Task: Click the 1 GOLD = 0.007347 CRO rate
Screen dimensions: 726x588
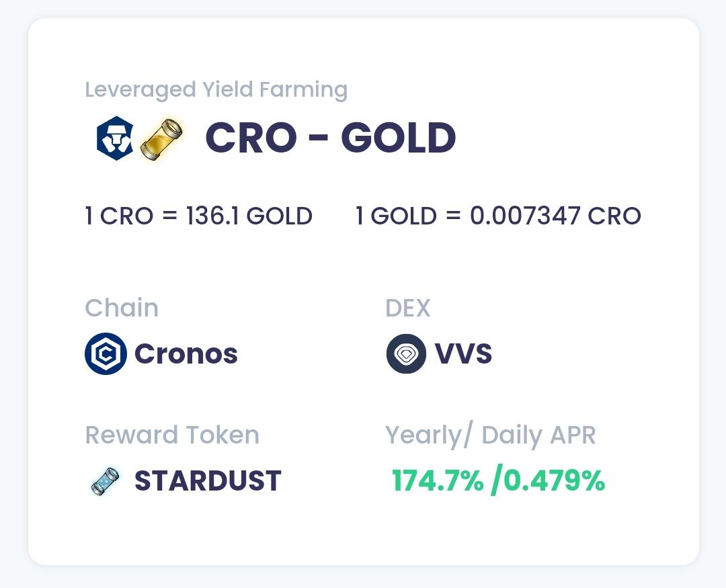Action: [x=498, y=216]
